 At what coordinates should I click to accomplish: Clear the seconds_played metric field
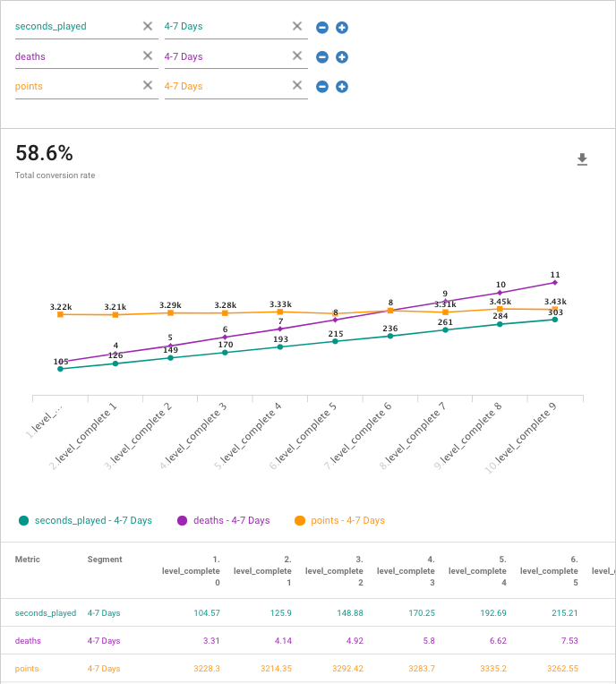tap(148, 27)
